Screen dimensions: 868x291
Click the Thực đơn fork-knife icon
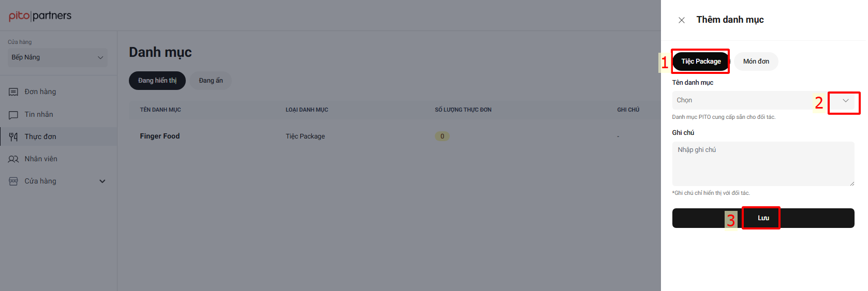point(13,137)
